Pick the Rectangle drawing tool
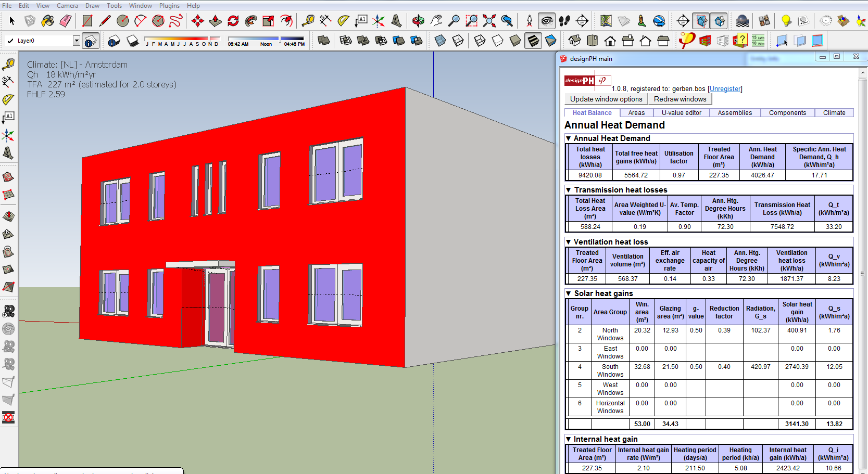The height and width of the screenshot is (474, 868). [x=87, y=21]
